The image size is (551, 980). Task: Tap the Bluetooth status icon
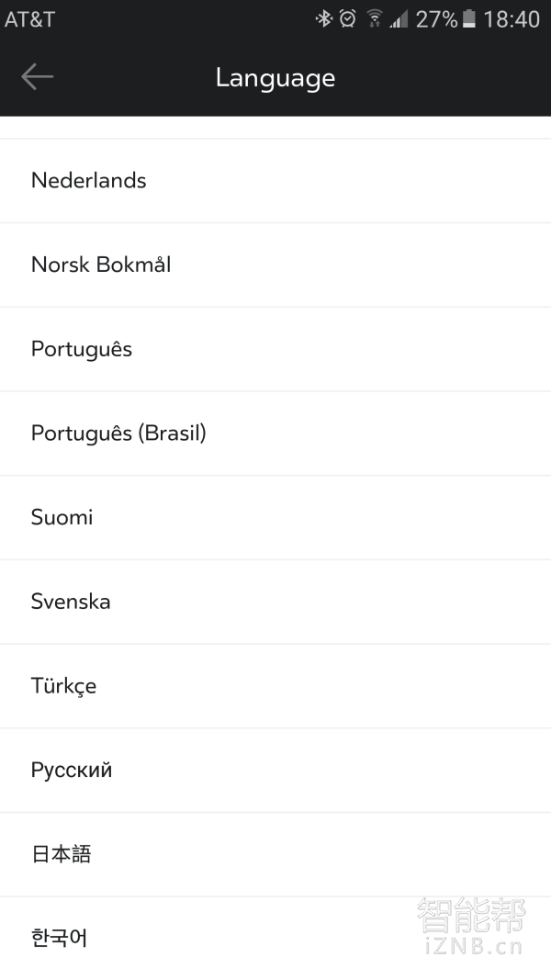click(x=323, y=18)
